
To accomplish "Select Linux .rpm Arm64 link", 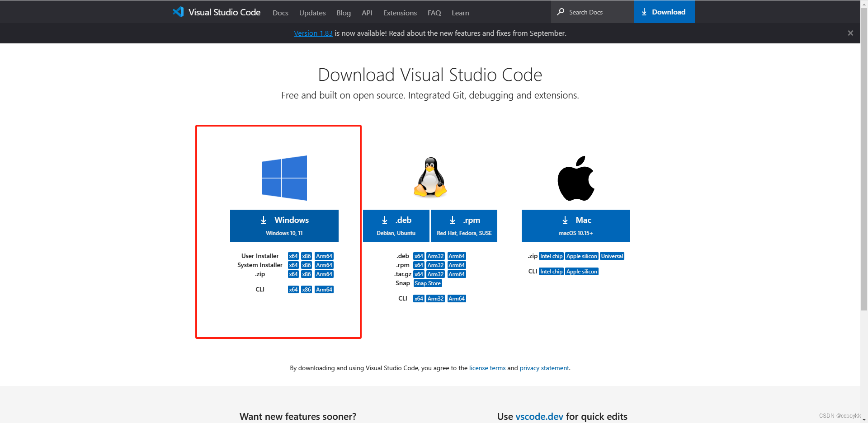I will click(457, 265).
